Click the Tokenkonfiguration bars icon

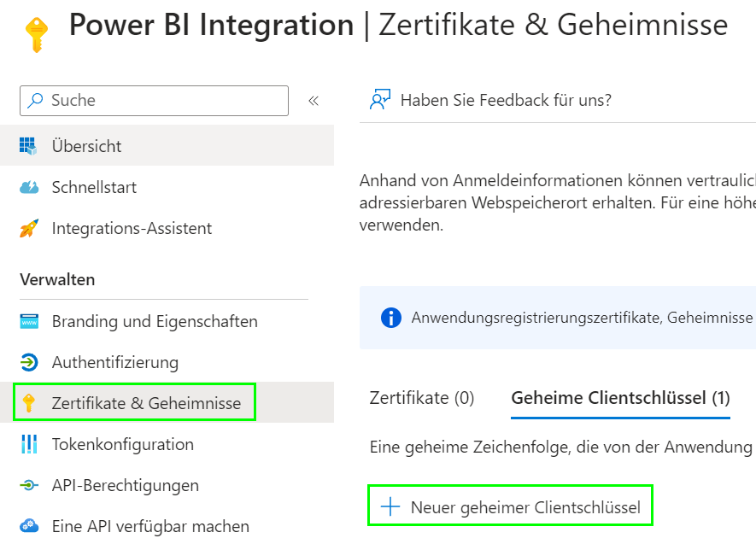point(29,444)
